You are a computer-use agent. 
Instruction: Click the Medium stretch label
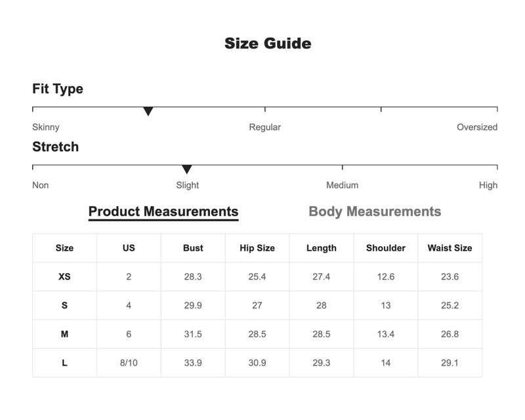[342, 185]
